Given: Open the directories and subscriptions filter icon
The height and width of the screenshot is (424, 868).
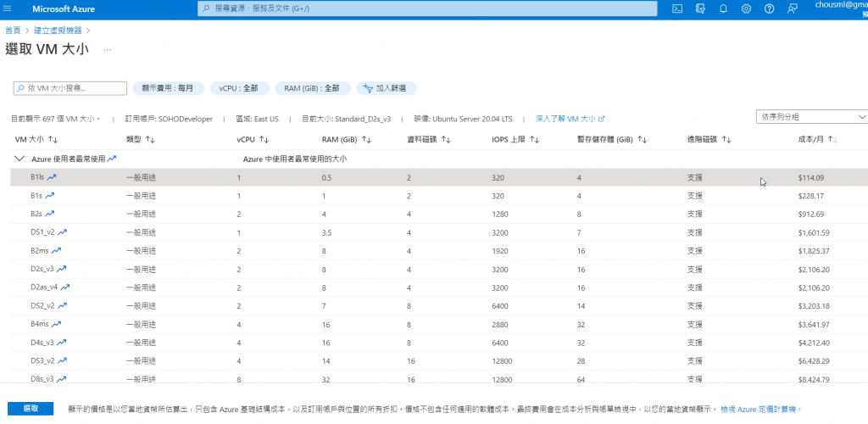Looking at the screenshot, I should 700,8.
